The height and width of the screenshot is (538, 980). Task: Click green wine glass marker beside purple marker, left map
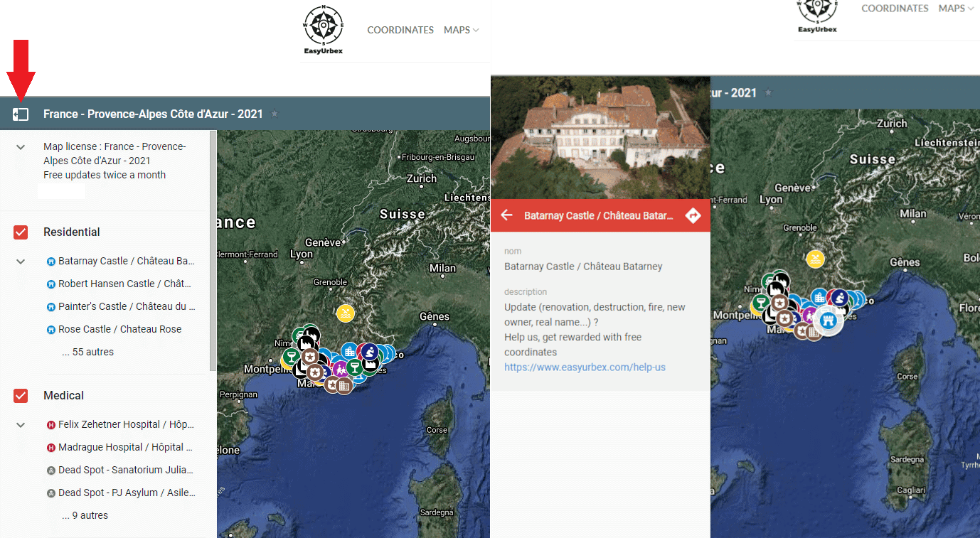coord(355,367)
